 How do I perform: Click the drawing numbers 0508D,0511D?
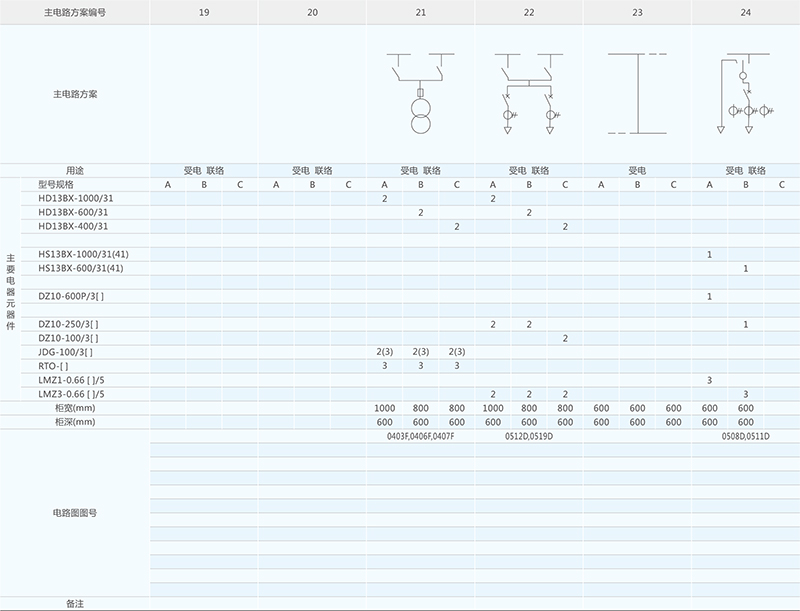744,436
